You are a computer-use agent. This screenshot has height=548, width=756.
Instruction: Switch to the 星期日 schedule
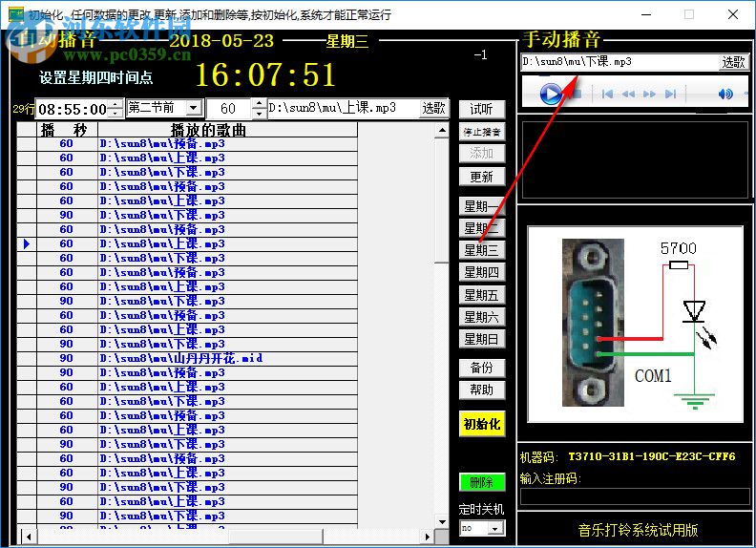click(x=482, y=339)
